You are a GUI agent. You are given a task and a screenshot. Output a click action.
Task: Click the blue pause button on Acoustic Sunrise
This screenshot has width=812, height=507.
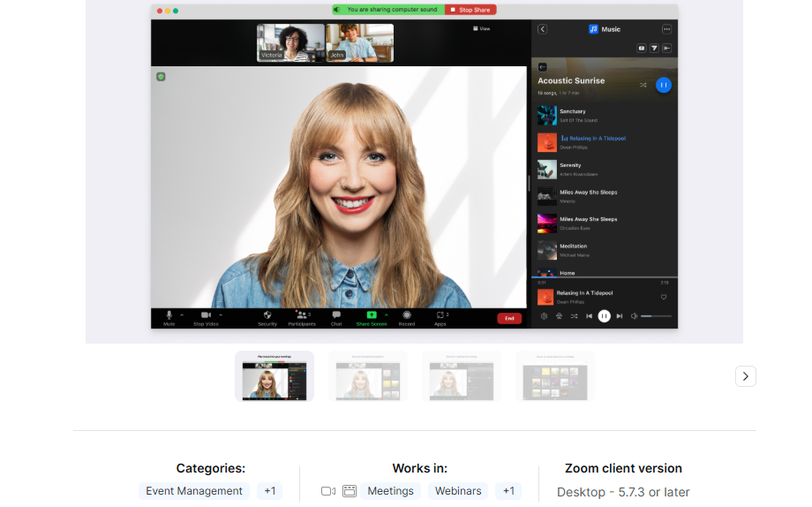tap(664, 85)
